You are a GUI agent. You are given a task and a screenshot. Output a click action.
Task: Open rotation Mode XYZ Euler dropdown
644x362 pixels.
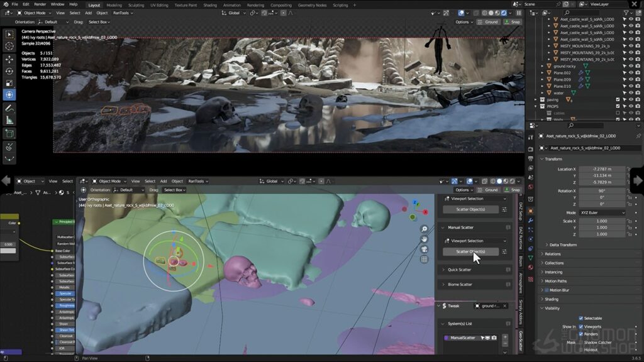(x=602, y=212)
